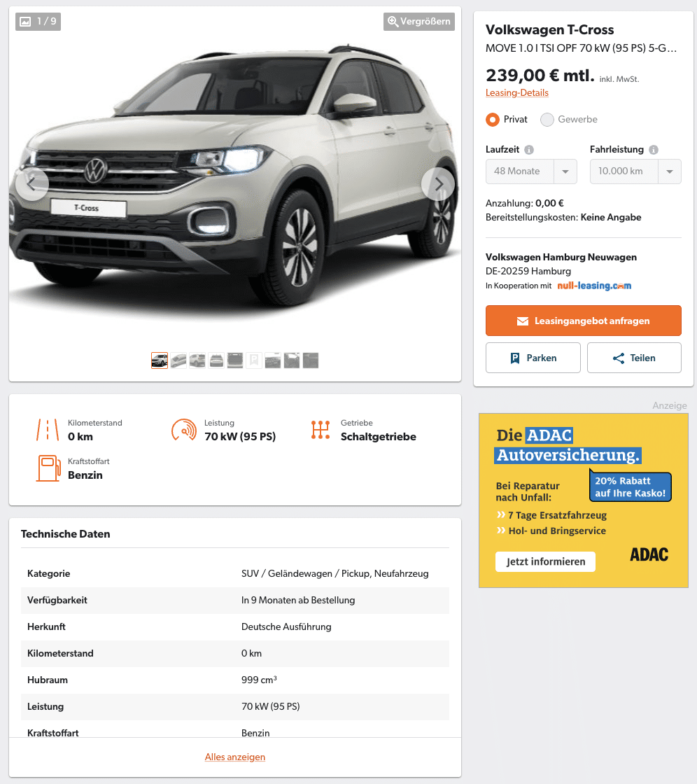697x784 pixels.
Task: Open info icon next to Fahrleistung
Action: click(654, 150)
